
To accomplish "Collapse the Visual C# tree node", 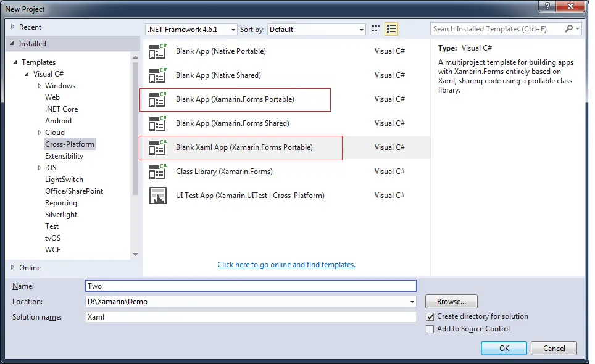I will click(27, 74).
